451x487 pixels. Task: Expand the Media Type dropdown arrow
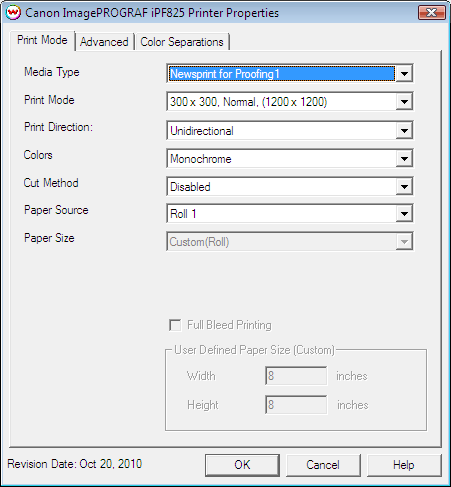pyautogui.click(x=404, y=73)
